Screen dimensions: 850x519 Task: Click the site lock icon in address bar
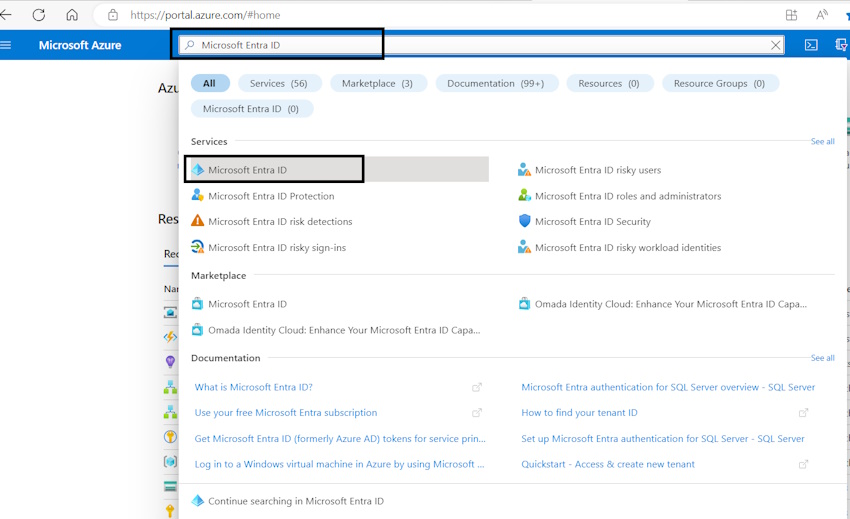coord(113,15)
